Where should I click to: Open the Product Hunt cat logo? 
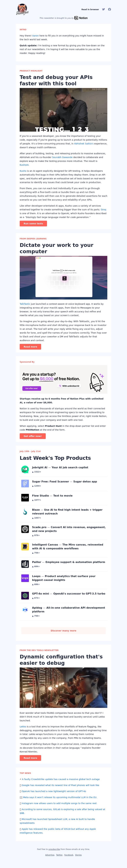23,9
